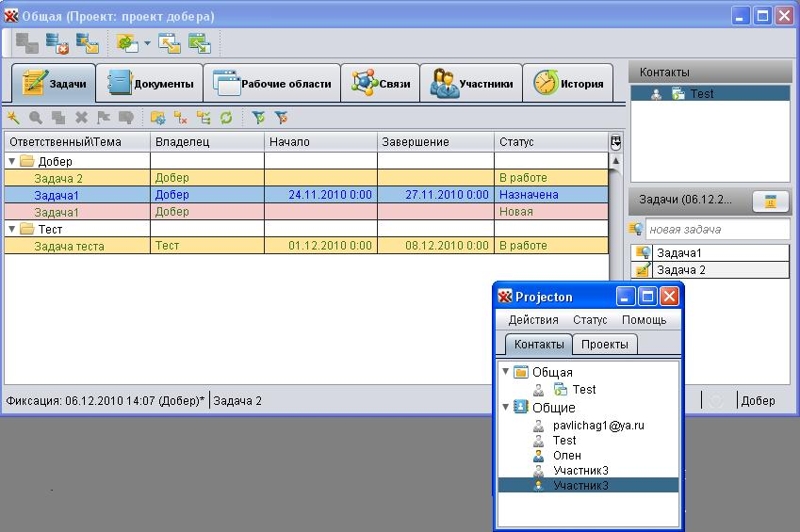
Task: Select the Олен contact in Projecton window
Action: [x=567, y=455]
